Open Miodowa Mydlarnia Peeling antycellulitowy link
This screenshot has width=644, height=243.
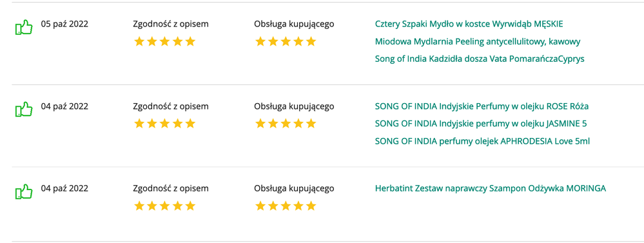coord(478,41)
